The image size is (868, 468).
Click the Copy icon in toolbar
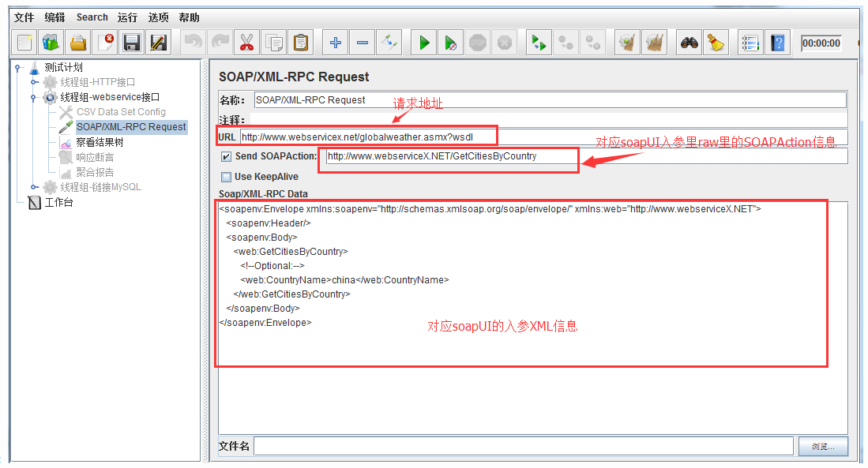(x=274, y=43)
